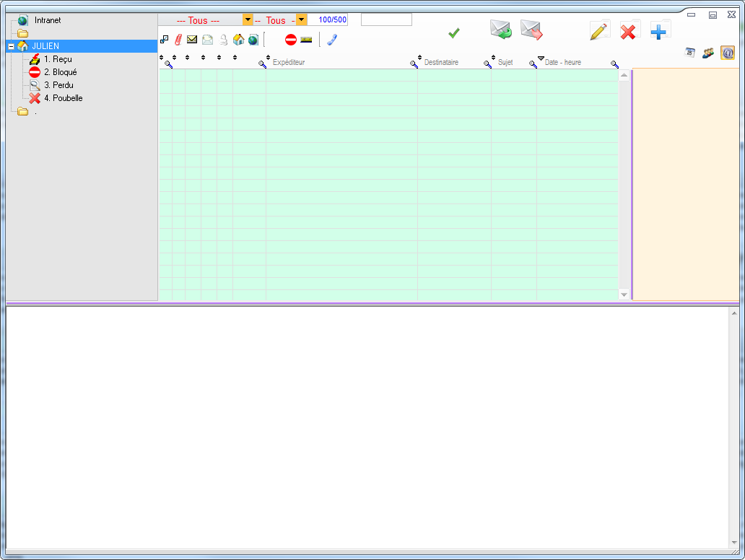Screen dimensions: 745x560
Task: Click the yellow envelope filter icon
Action: coord(192,40)
